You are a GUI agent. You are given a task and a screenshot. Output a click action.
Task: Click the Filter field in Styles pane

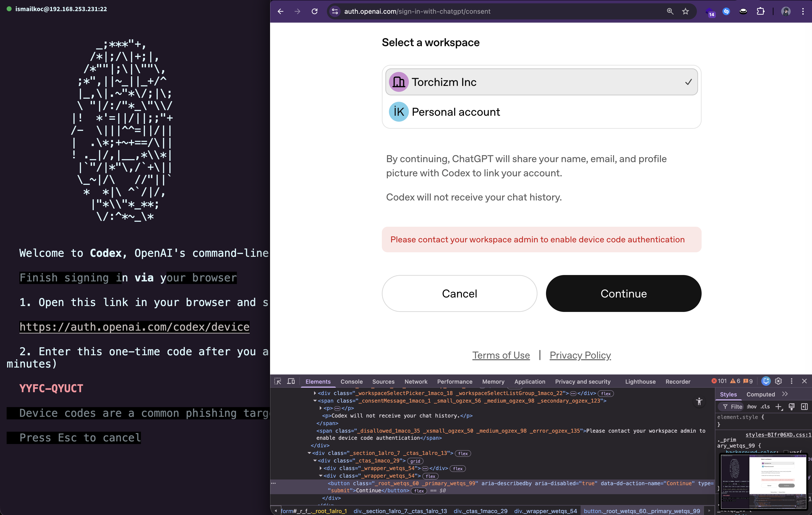(x=731, y=407)
